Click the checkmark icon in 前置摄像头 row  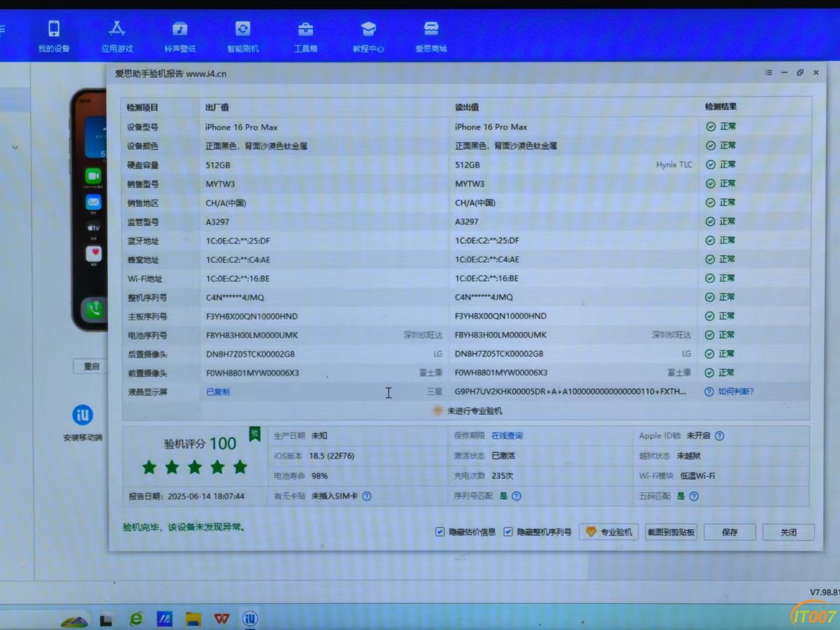pos(709,373)
